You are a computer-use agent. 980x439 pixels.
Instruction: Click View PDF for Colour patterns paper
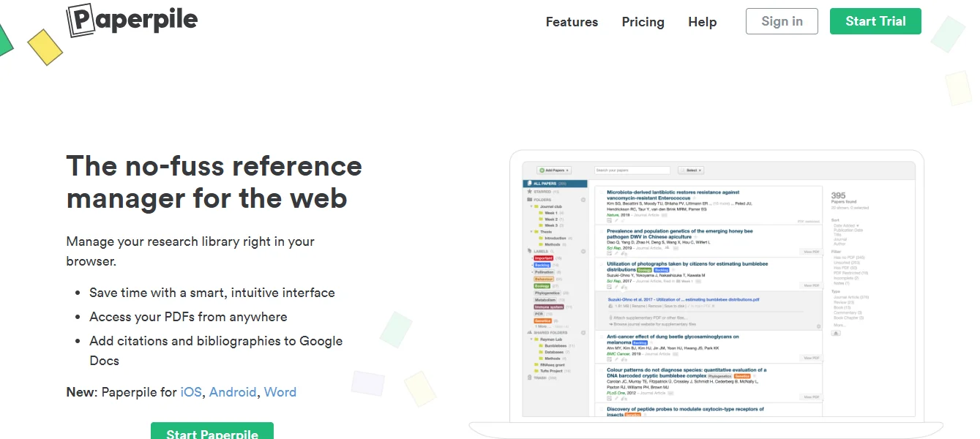pos(812,397)
